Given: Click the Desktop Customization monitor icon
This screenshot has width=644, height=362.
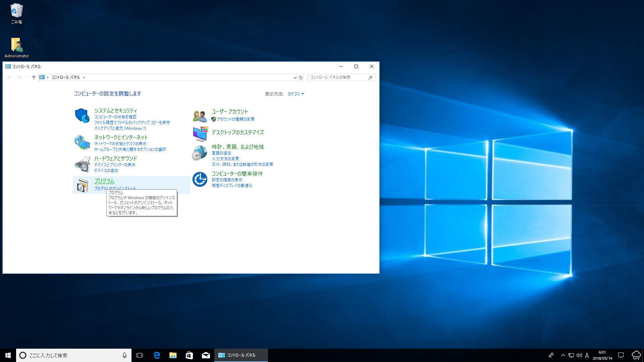Looking at the screenshot, I should click(200, 134).
